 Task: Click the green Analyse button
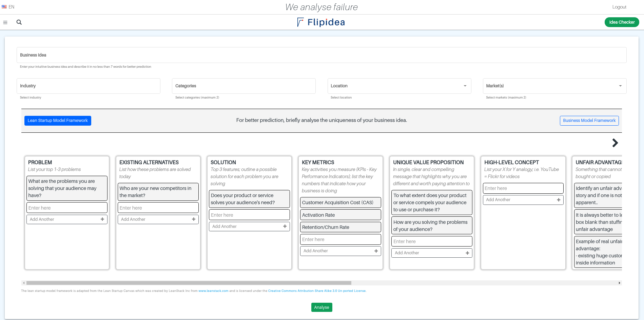pyautogui.click(x=321, y=307)
